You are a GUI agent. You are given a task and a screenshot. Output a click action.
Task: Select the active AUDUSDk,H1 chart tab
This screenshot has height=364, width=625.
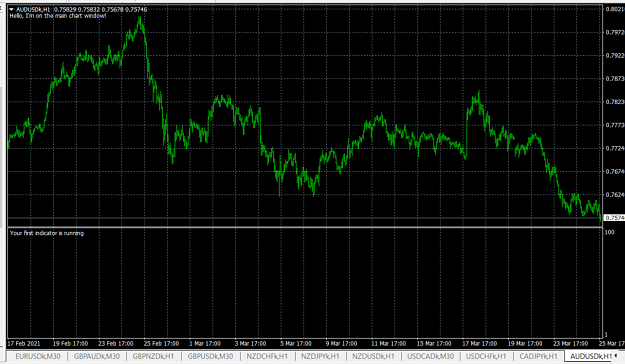tap(590, 356)
